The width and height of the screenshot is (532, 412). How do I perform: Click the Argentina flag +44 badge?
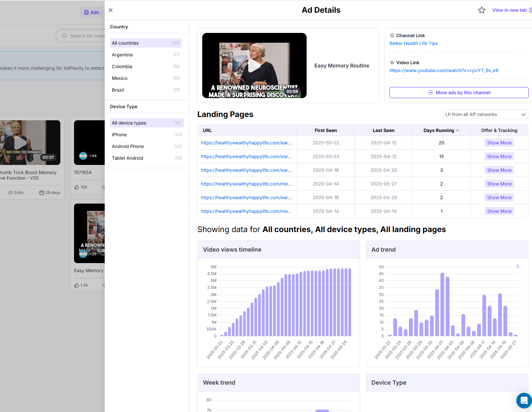[x=88, y=156]
